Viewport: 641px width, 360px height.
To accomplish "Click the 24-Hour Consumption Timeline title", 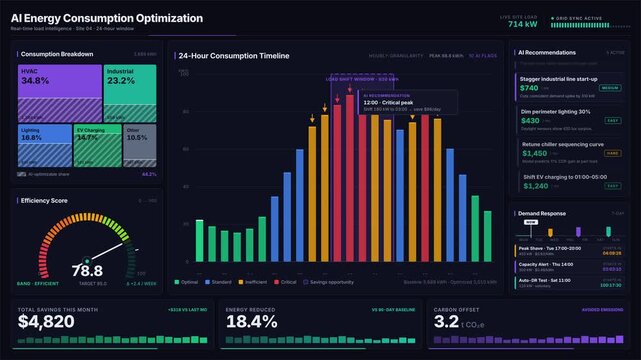I will [234, 56].
